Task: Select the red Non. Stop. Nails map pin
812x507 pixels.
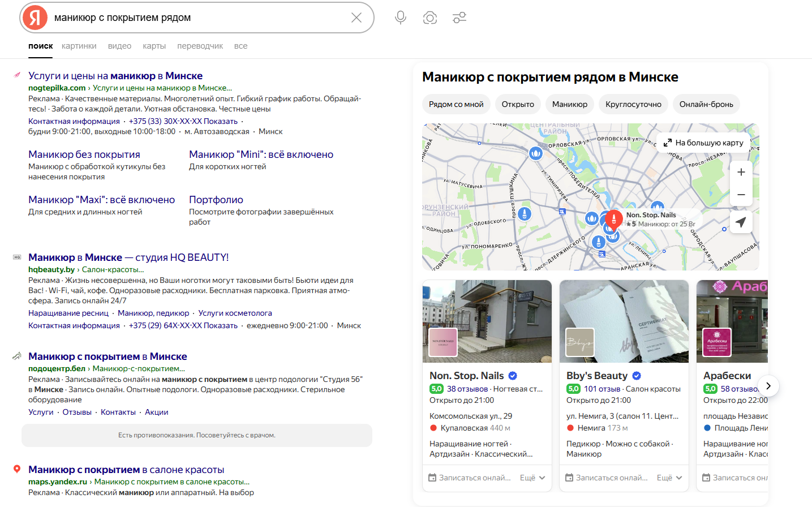Action: coord(614,220)
